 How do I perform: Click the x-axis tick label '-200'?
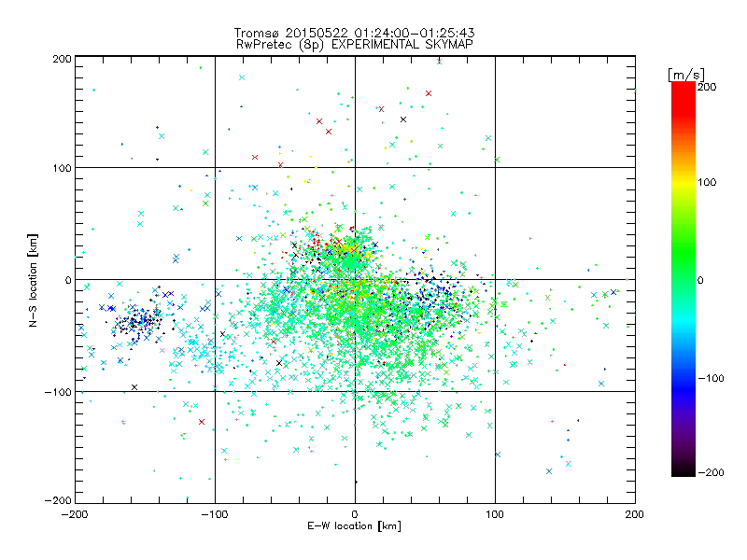coord(75,514)
